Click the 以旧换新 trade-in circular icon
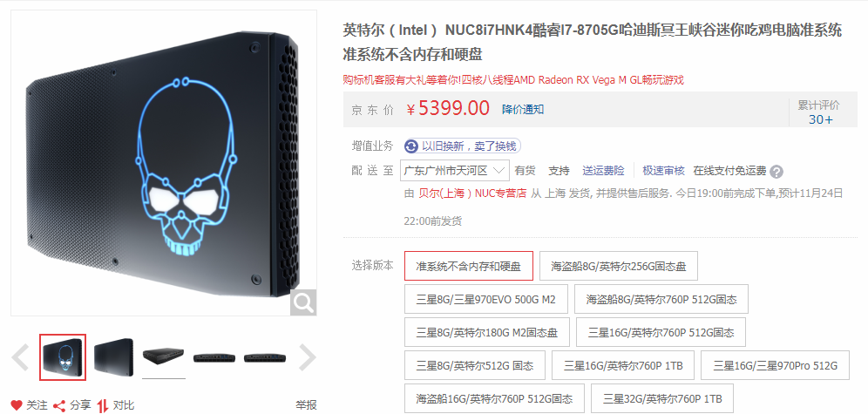 pos(411,146)
